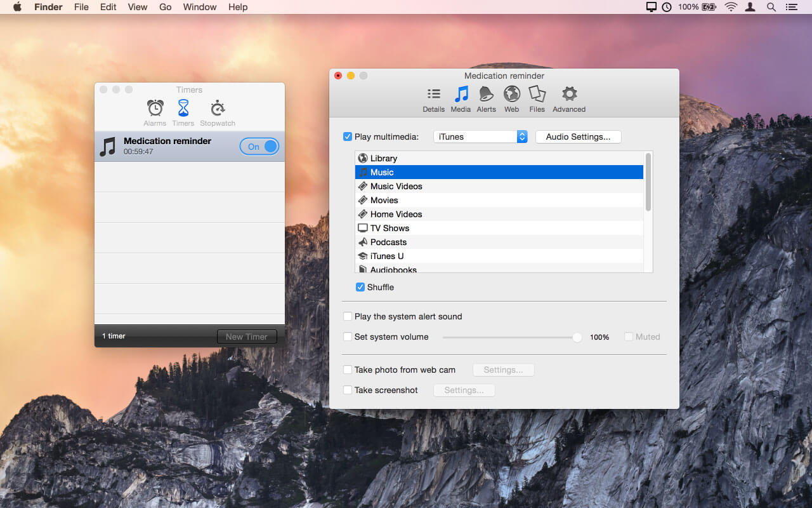812x508 pixels.
Task: Turn off the Medication reminder timer switch
Action: click(x=259, y=147)
